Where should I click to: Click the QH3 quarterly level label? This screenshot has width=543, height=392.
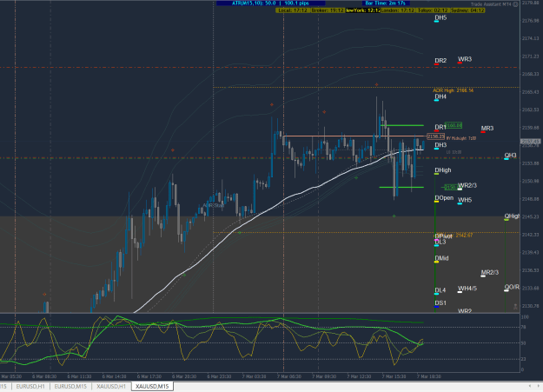511,156
